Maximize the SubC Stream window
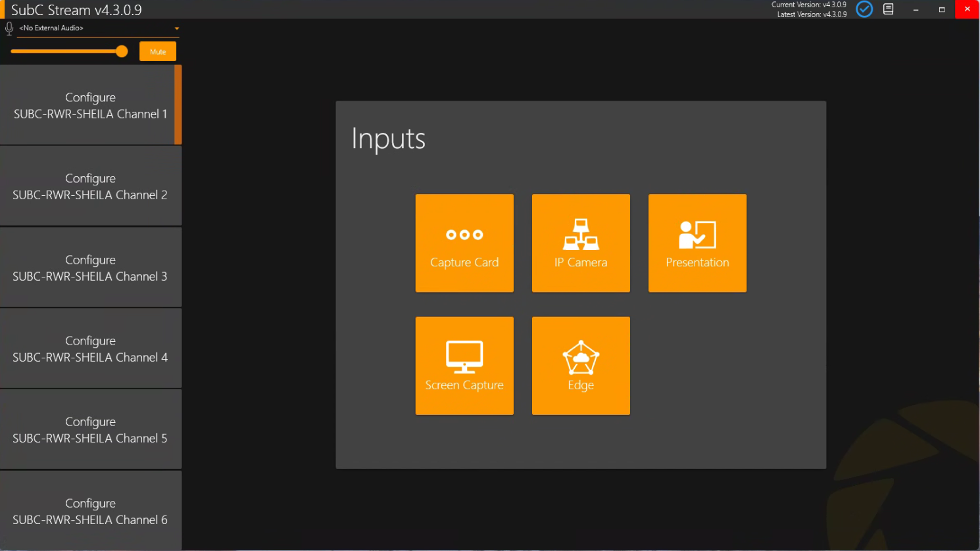Viewport: 980px width, 551px height. coord(941,9)
